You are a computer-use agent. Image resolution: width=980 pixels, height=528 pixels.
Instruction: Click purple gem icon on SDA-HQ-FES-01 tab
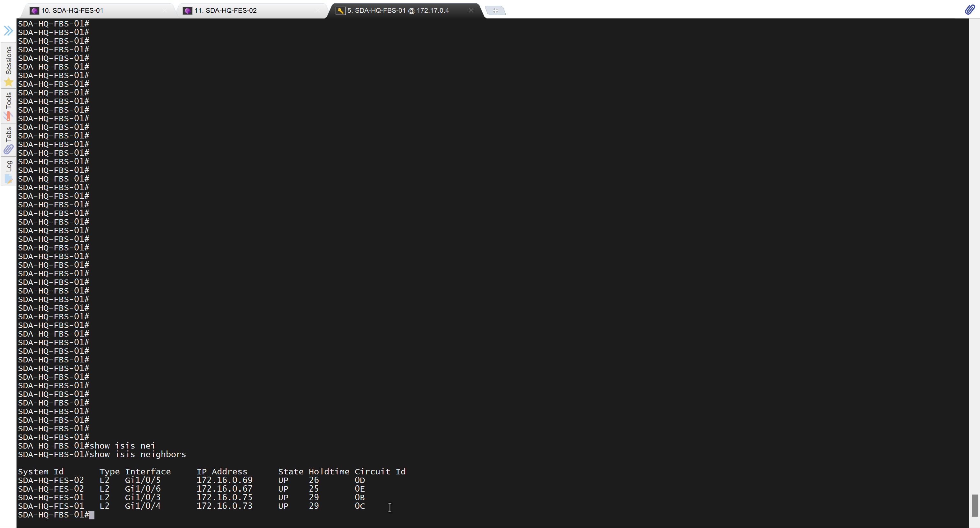pos(34,11)
